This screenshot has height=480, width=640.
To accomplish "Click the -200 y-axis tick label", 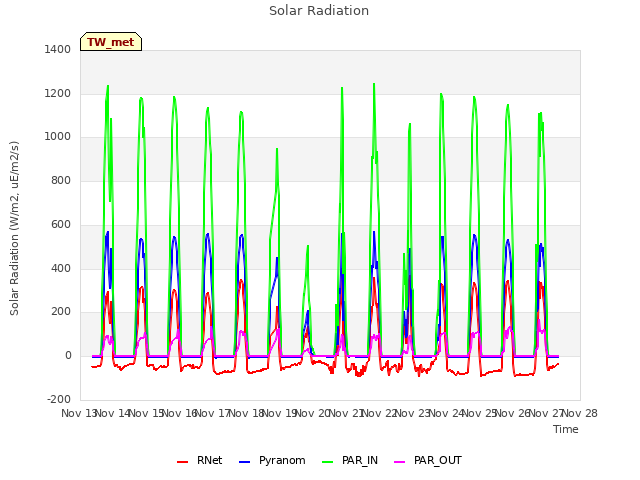I will coord(59,399).
